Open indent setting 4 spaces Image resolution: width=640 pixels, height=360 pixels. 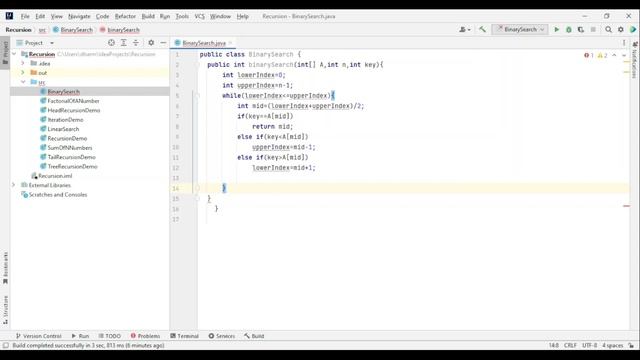click(x=613, y=345)
